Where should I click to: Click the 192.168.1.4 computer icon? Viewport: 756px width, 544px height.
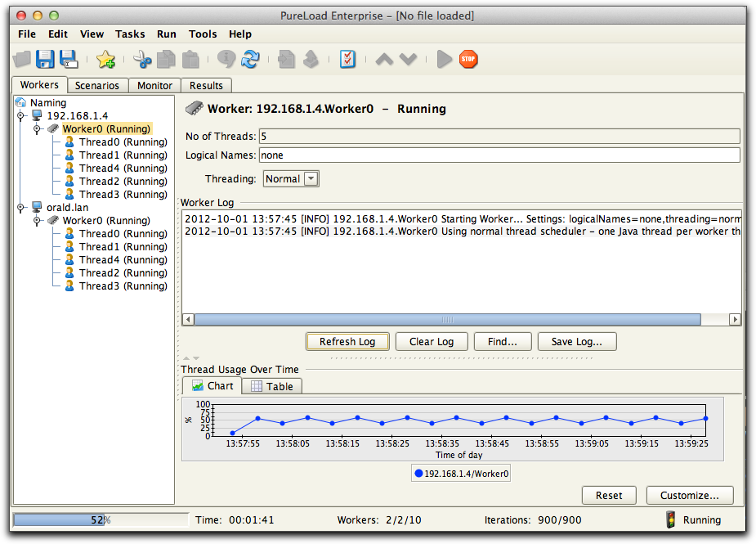point(37,115)
